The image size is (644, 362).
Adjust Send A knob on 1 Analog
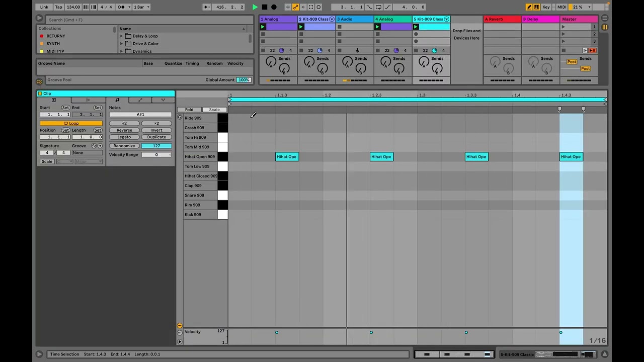271,62
